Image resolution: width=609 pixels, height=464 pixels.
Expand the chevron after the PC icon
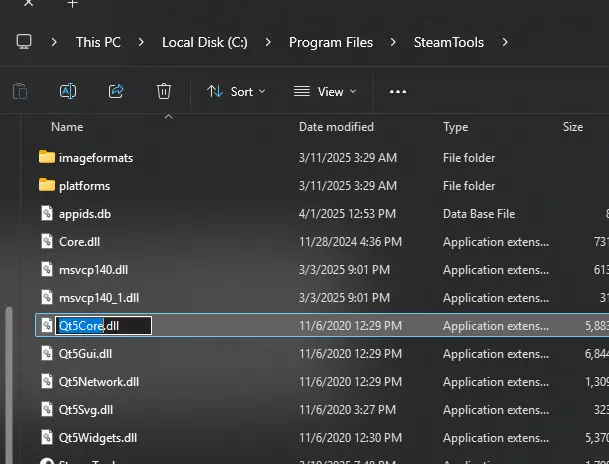point(54,42)
